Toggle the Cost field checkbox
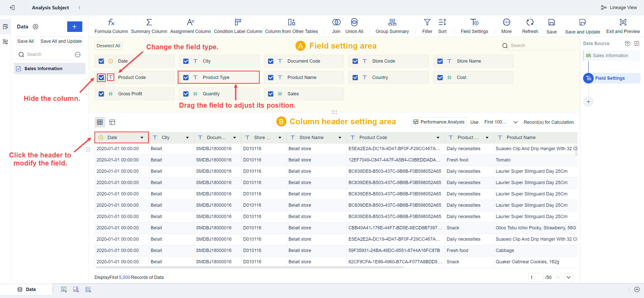 pos(440,77)
